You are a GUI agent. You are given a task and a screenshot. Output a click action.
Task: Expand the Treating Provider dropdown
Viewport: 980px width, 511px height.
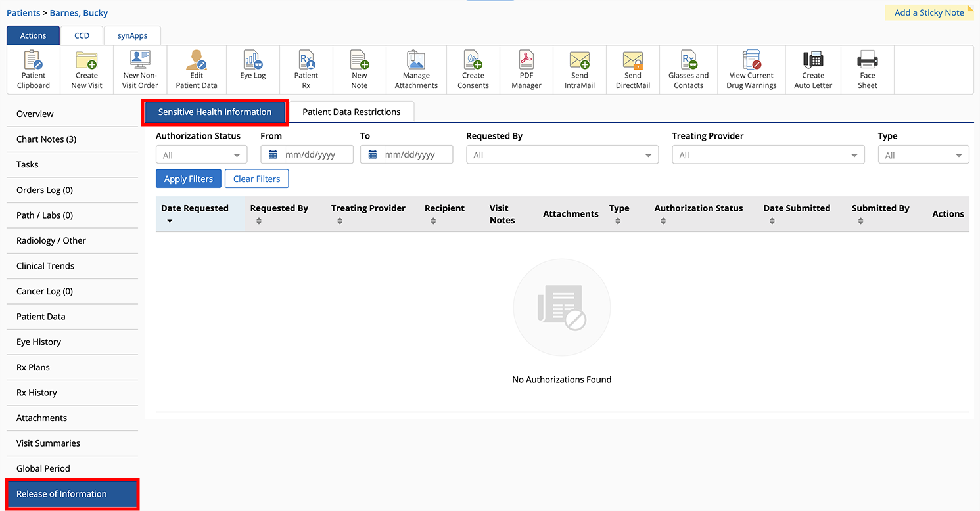(768, 155)
